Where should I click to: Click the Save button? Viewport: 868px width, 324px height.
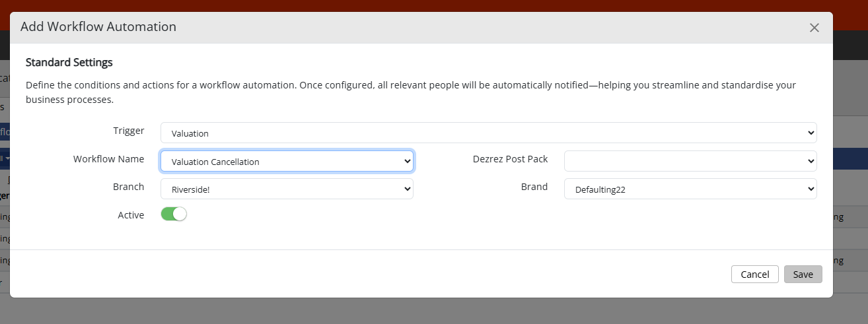point(803,275)
